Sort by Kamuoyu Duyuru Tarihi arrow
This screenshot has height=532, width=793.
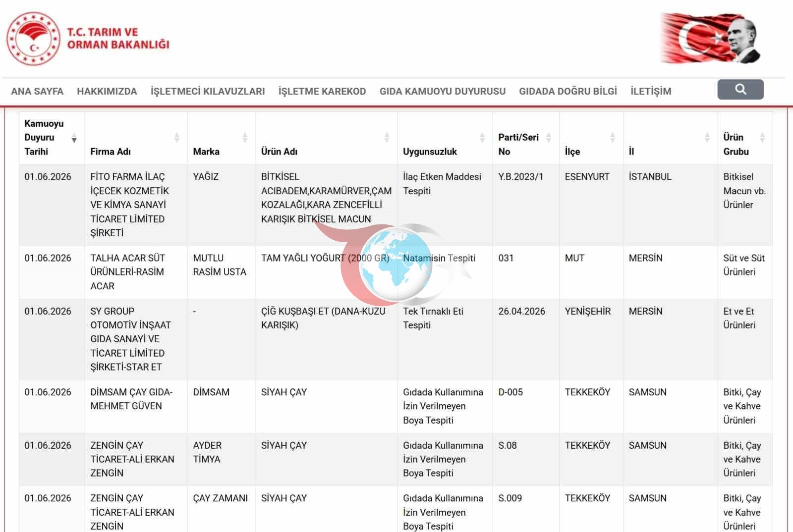click(x=74, y=138)
